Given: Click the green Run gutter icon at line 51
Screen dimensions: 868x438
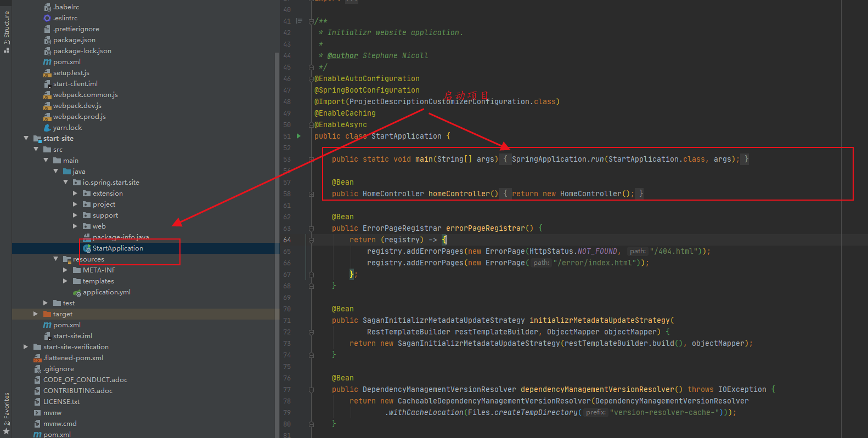Looking at the screenshot, I should click(x=298, y=136).
